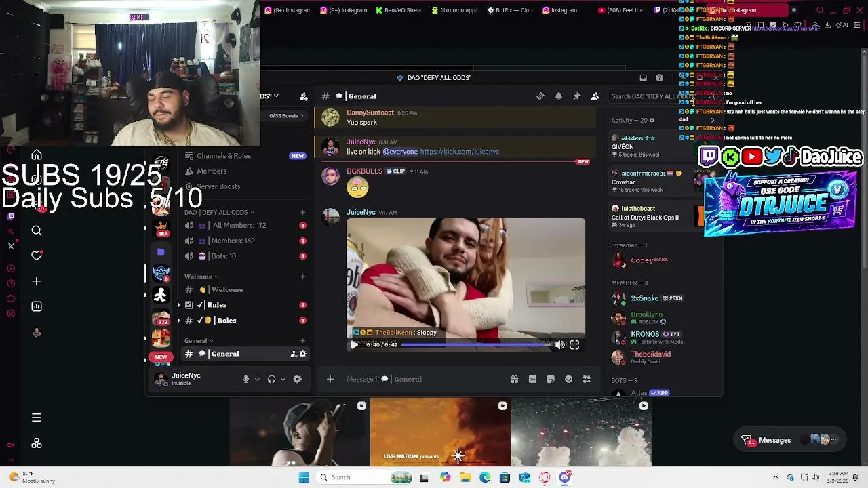The image size is (868, 488).
Task: Open Windows Start menu
Action: pyautogui.click(x=304, y=477)
